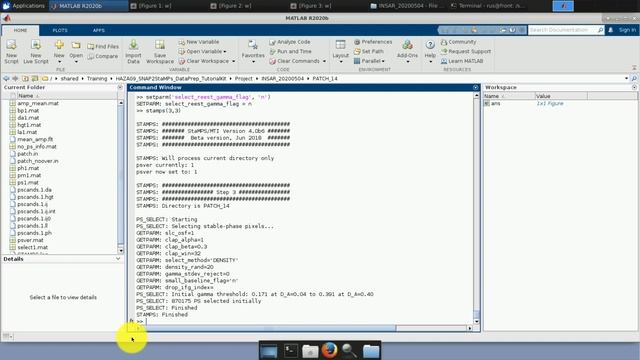Switch to the HOME tab
Viewport: 640px width, 360px height.
point(20,30)
